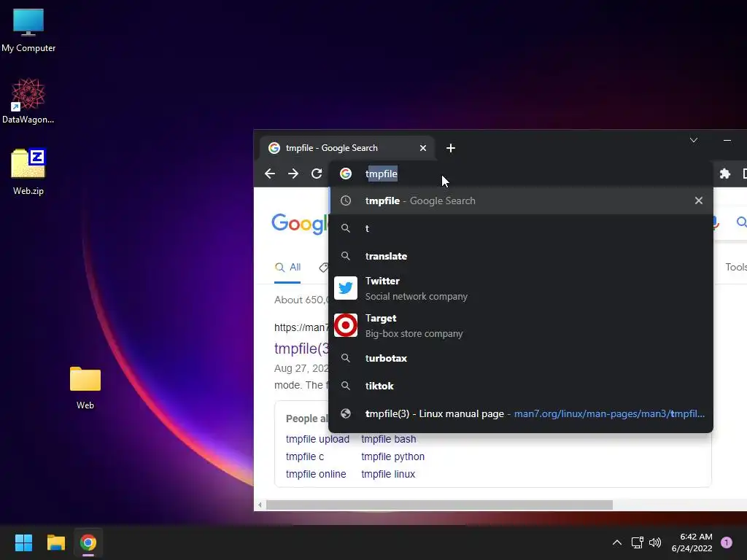Select the Web.zip archive on desktop
The image size is (747, 560).
click(28, 172)
